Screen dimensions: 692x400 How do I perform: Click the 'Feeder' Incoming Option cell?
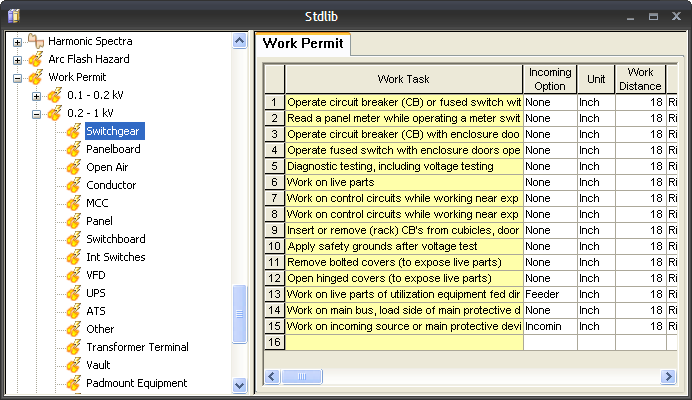[x=550, y=294]
